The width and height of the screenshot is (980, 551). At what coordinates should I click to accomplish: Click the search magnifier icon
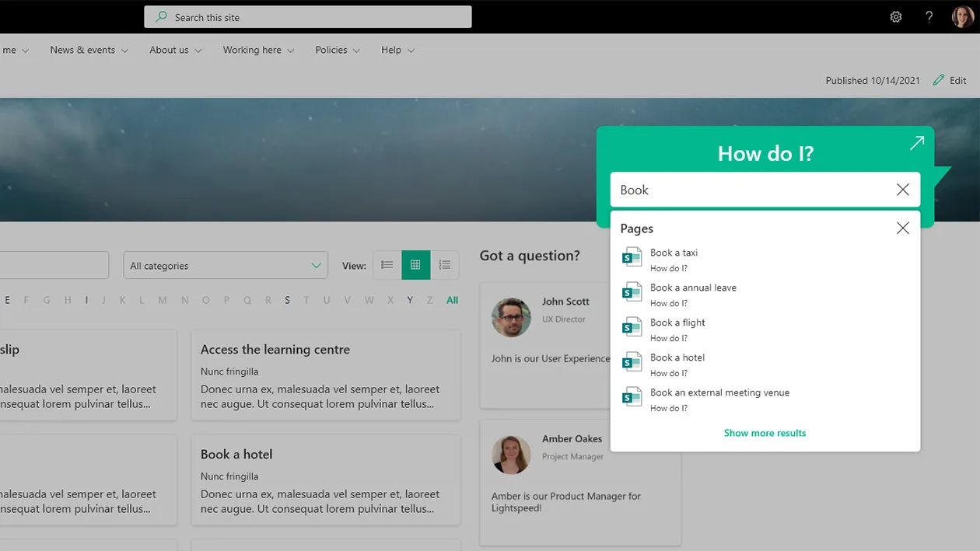pyautogui.click(x=161, y=16)
